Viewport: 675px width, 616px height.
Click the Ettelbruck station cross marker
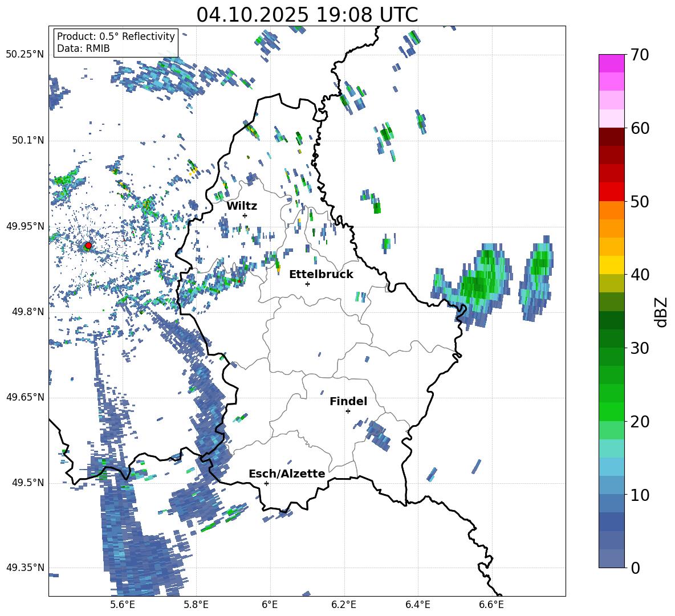[x=307, y=284]
